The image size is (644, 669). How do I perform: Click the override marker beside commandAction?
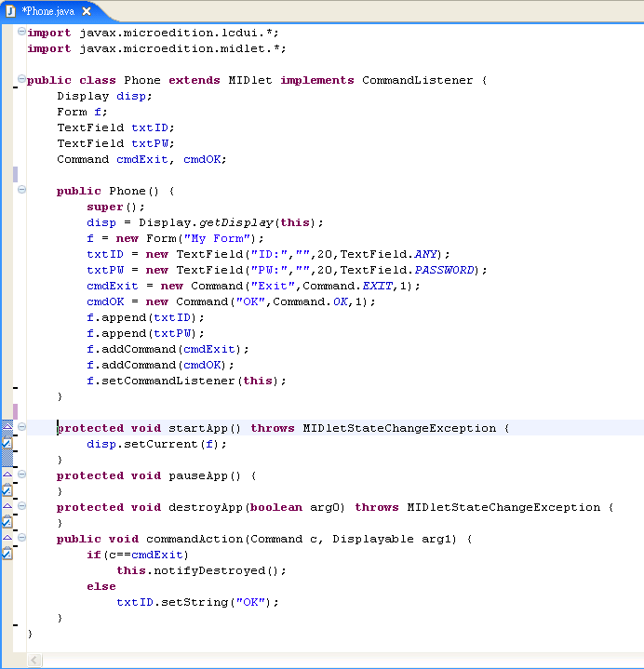(x=7, y=537)
